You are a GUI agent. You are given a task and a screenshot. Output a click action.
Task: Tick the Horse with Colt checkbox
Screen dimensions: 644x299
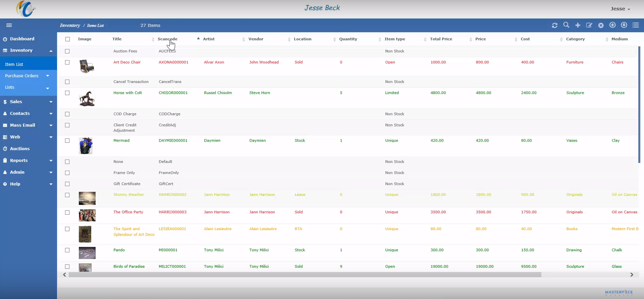[x=67, y=93]
